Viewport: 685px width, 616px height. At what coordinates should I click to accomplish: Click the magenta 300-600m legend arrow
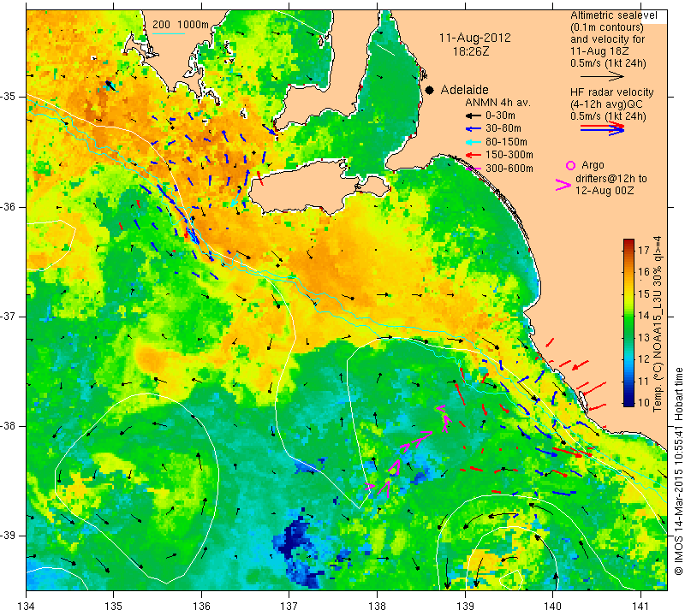click(x=474, y=169)
